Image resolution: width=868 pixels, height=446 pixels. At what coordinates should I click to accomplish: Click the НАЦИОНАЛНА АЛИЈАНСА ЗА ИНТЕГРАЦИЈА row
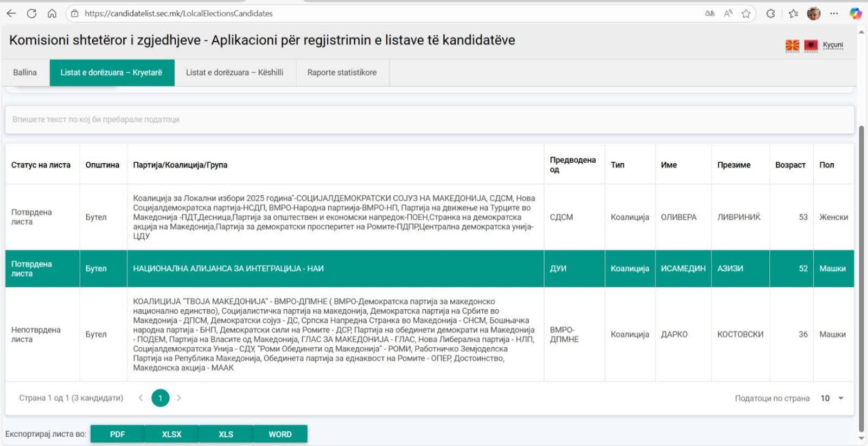coord(430,269)
